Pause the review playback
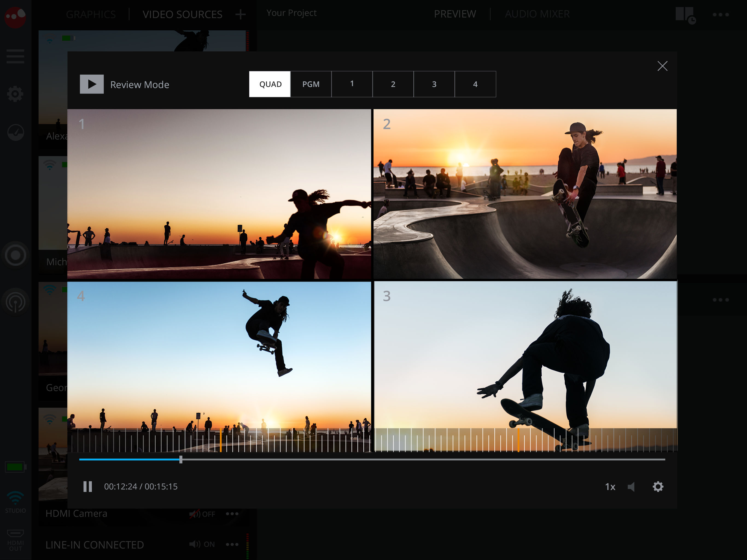 pyautogui.click(x=87, y=486)
